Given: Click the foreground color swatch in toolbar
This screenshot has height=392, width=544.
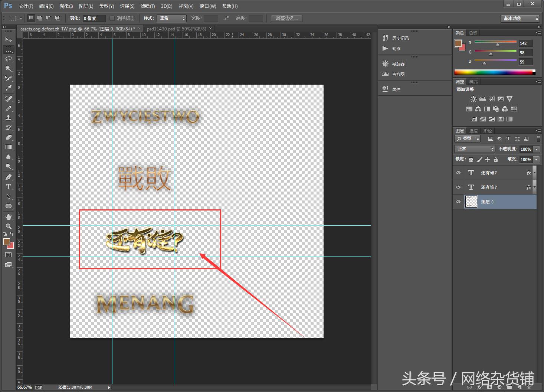Looking at the screenshot, I should [x=6, y=242].
